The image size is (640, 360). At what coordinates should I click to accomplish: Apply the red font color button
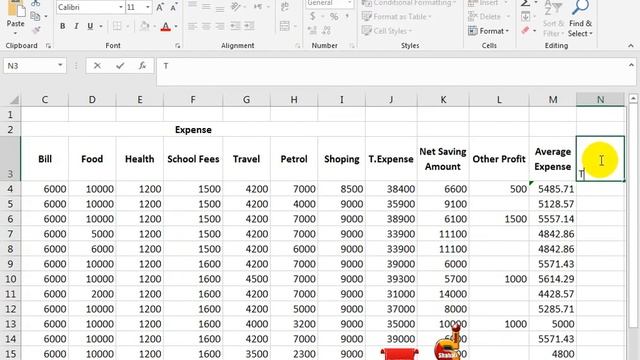pyautogui.click(x=166, y=27)
